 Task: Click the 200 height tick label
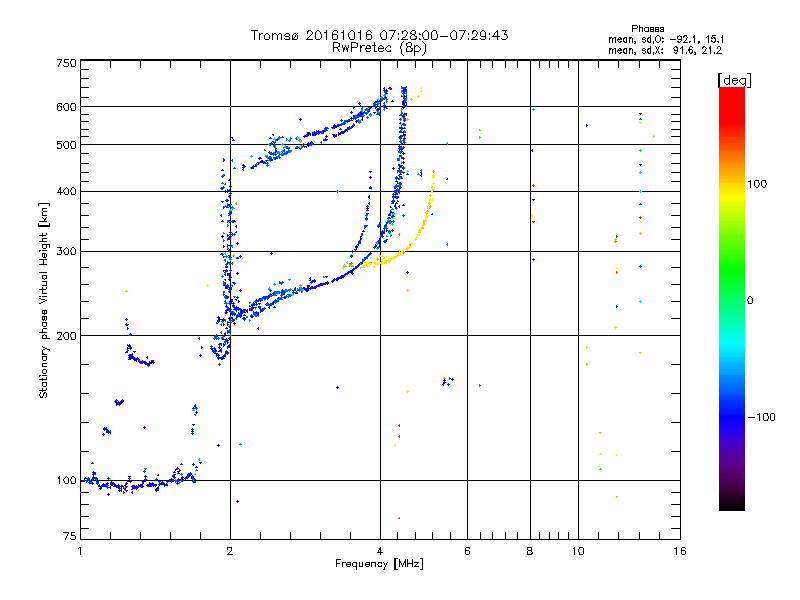(x=66, y=336)
